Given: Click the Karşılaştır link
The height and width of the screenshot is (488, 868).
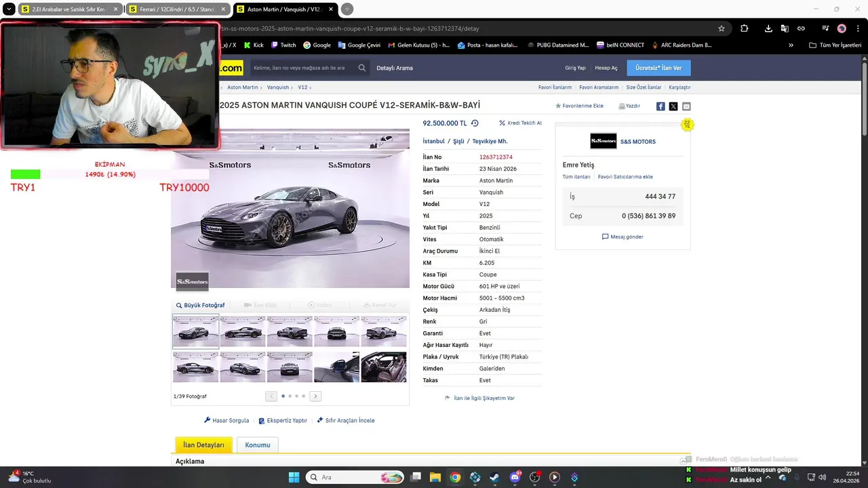Looking at the screenshot, I should pyautogui.click(x=679, y=87).
